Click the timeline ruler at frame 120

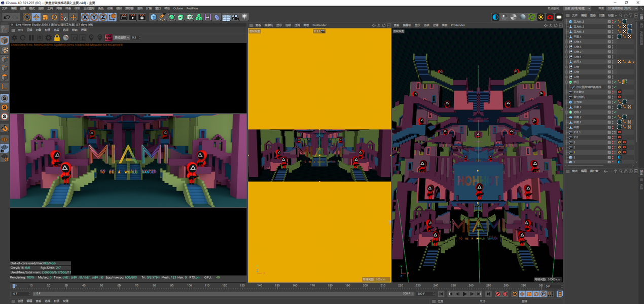pyautogui.click(x=225, y=286)
